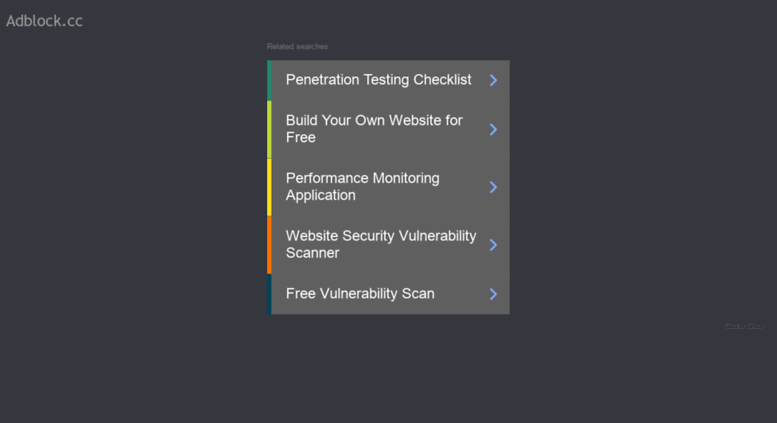Open the Privacy Policy link
Image resolution: width=777 pixels, height=423 pixels.
744,325
